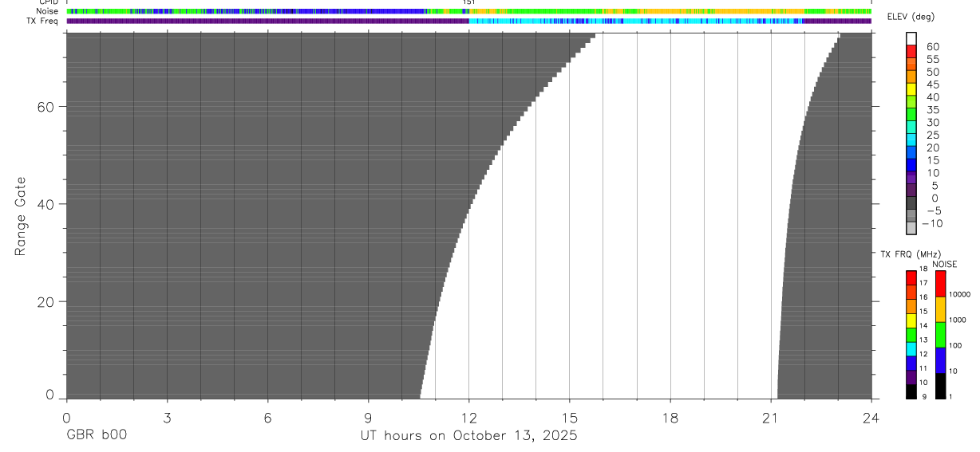980x452 pixels.
Task: Click the green ELEV swatch between 35 and 30
Action: [911, 115]
